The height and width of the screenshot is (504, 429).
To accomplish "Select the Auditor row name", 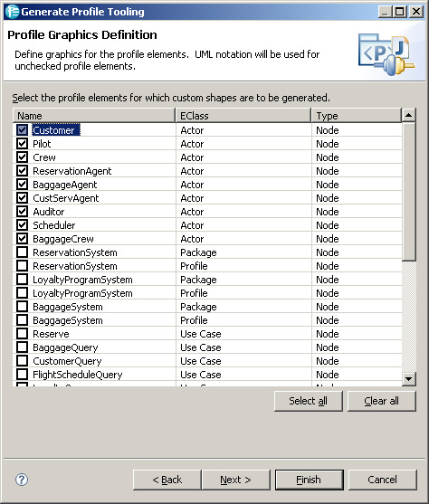I will (x=49, y=212).
